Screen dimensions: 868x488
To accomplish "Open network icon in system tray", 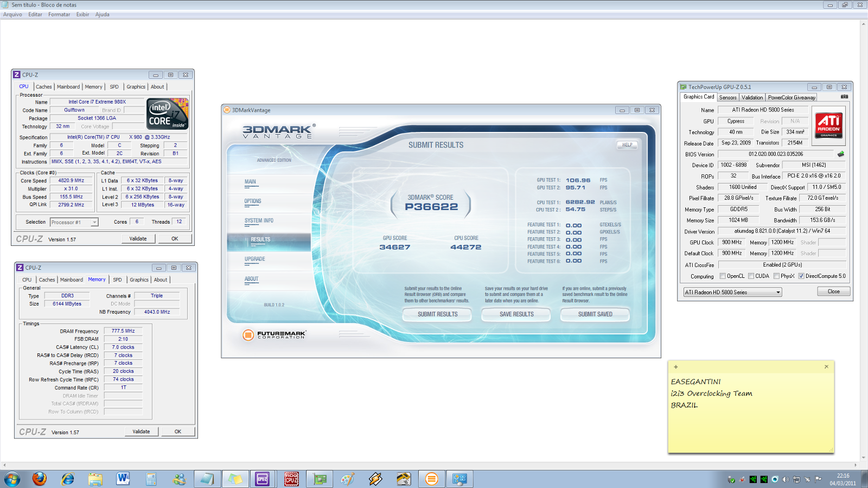I will (796, 479).
